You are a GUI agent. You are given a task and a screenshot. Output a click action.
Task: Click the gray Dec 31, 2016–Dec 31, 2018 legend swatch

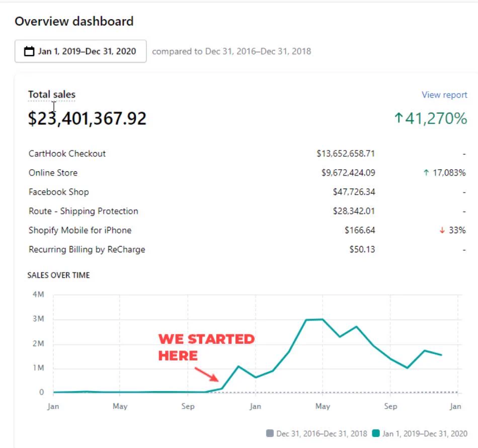(x=270, y=433)
